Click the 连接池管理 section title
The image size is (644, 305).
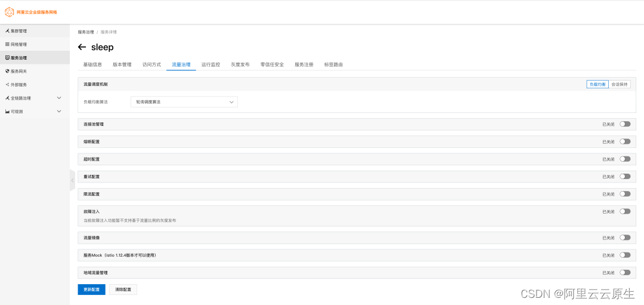pyautogui.click(x=94, y=124)
